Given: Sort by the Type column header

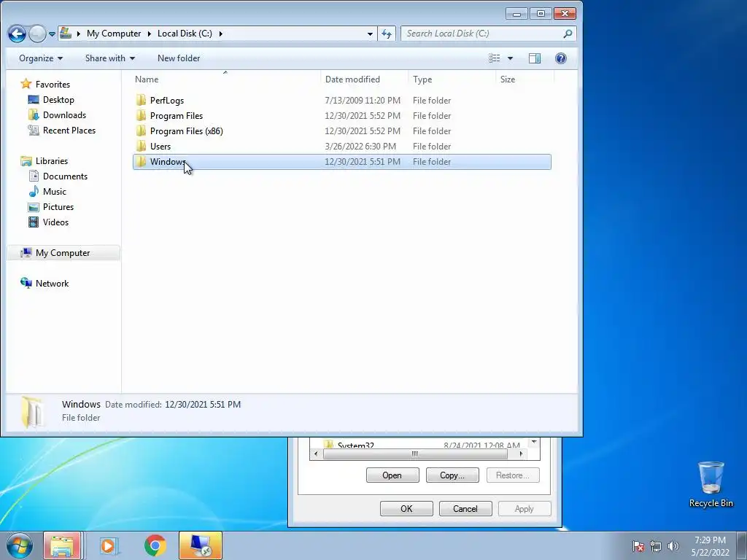Looking at the screenshot, I should tap(422, 79).
